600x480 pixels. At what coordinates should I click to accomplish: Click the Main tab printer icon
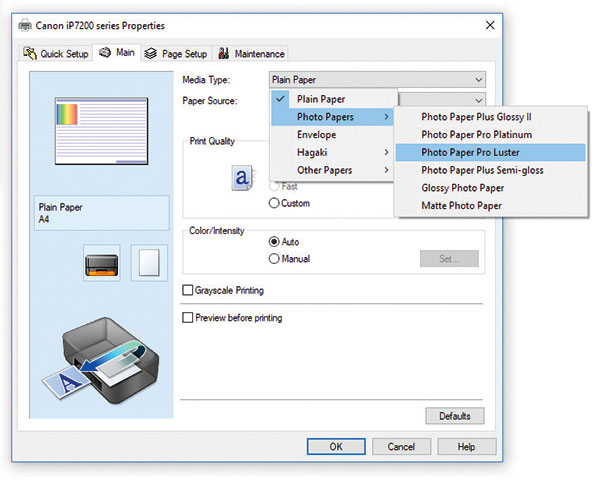coord(105,52)
